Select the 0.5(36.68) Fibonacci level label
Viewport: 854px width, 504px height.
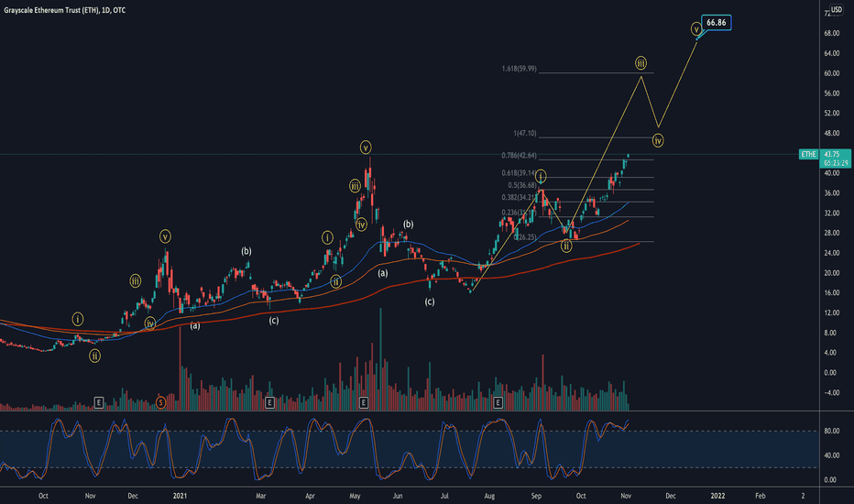click(x=522, y=185)
